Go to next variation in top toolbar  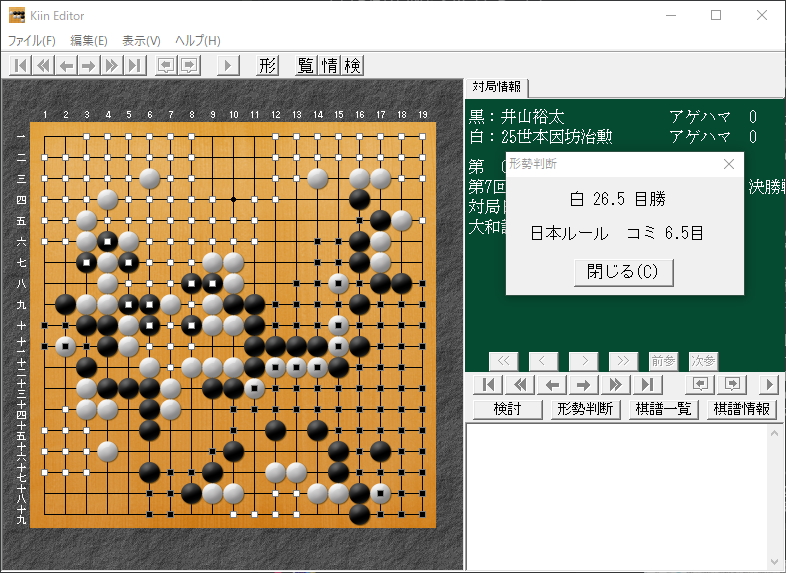189,65
